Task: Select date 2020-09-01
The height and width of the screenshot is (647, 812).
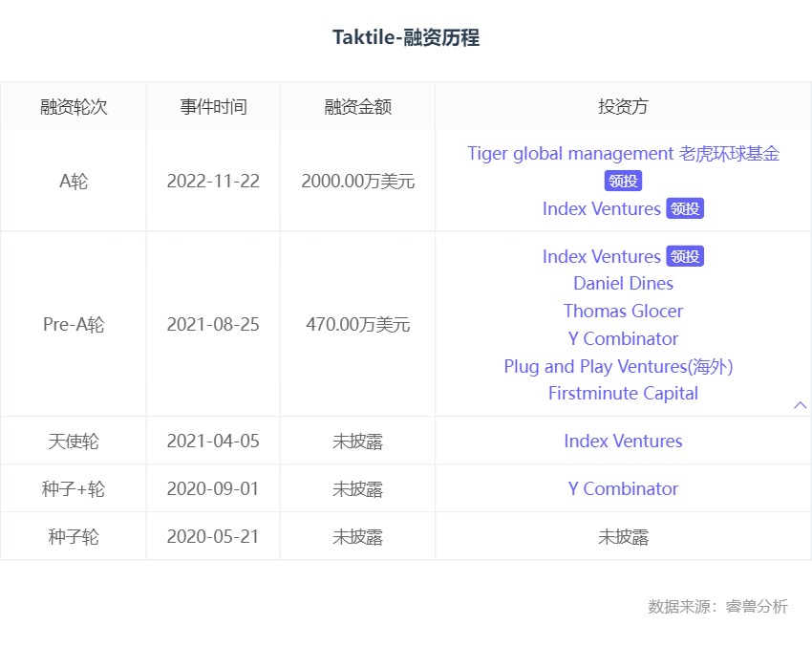Action: (x=213, y=489)
